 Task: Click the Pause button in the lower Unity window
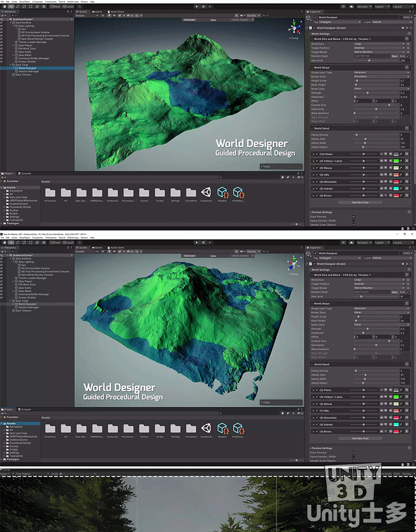click(204, 243)
